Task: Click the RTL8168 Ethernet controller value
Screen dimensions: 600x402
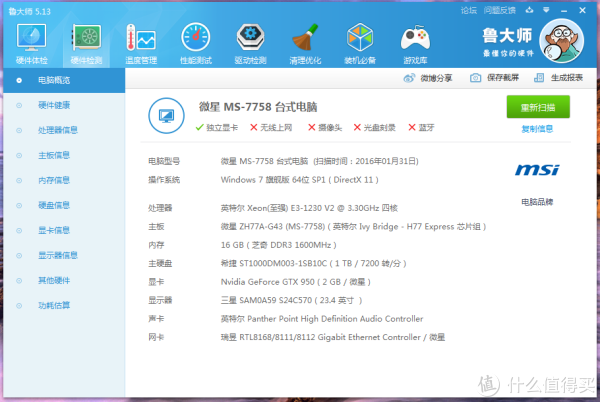Action: coord(333,337)
